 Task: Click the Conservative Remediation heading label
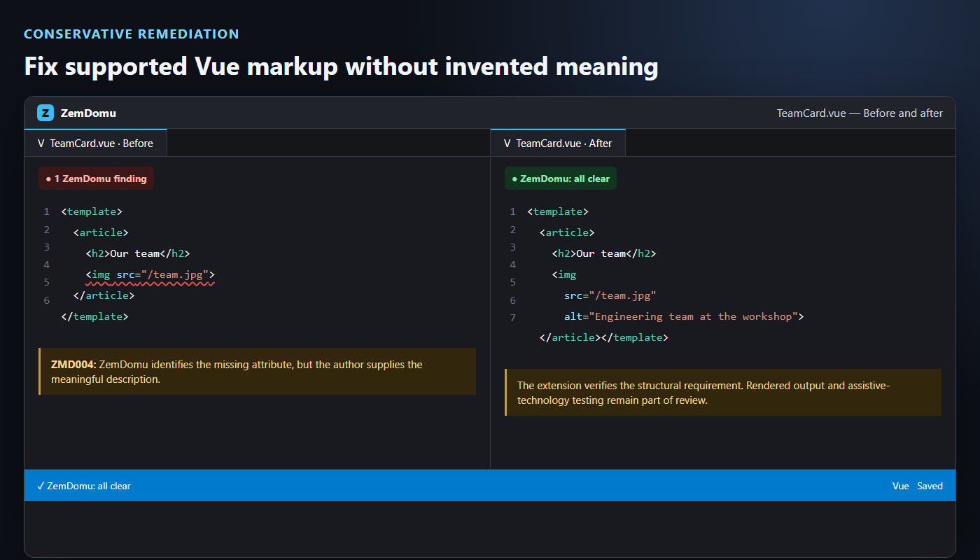click(132, 34)
